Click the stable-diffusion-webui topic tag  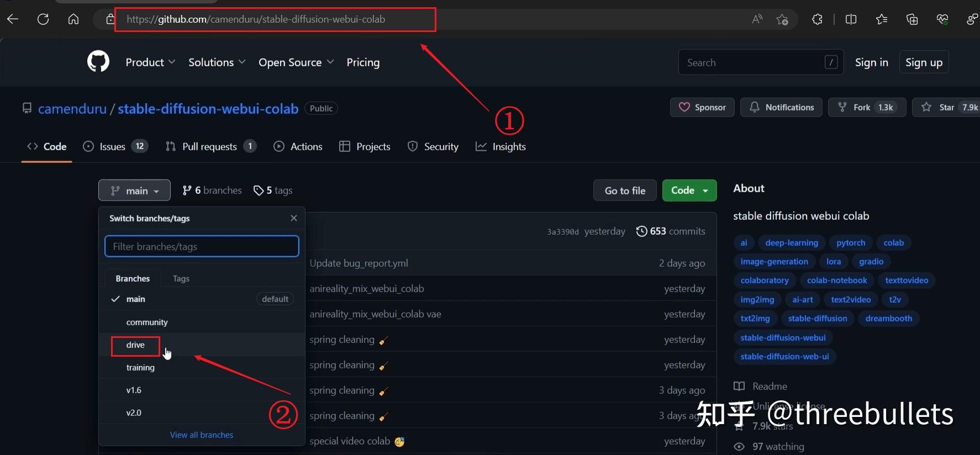coord(783,338)
